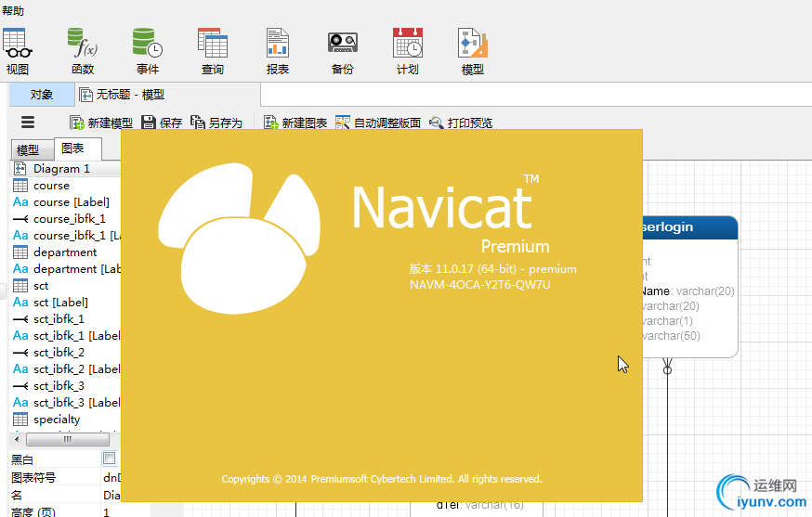The height and width of the screenshot is (517, 812).
Task: Click 新建图表 new diagram button
Action: click(x=295, y=123)
